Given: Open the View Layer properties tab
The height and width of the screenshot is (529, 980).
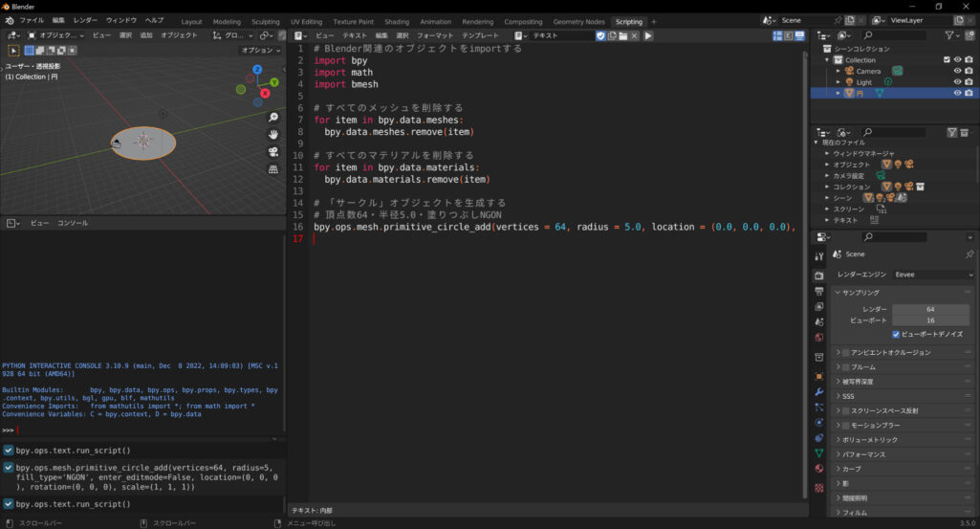Looking at the screenshot, I should click(818, 306).
